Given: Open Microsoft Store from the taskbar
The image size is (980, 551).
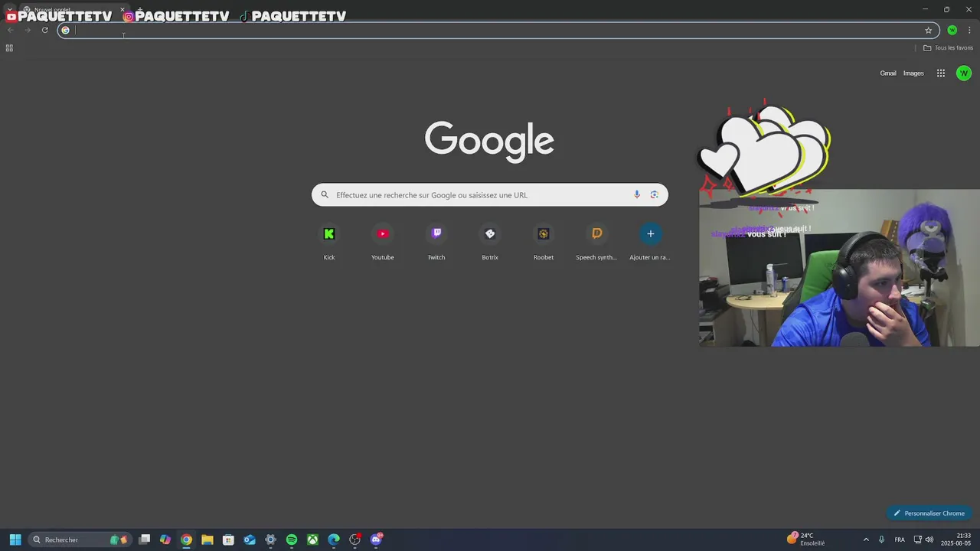Looking at the screenshot, I should pos(228,540).
